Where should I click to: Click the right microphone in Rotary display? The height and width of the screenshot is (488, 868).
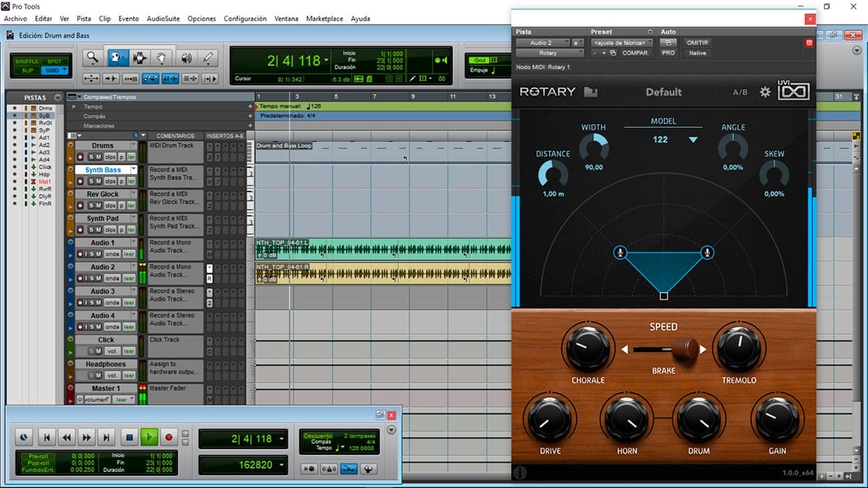[x=707, y=252]
